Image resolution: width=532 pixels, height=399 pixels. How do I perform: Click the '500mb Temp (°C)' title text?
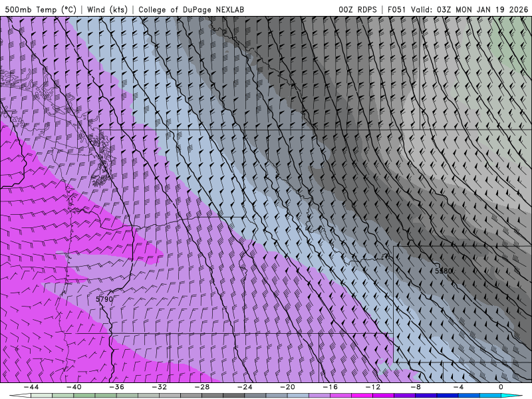[41, 9]
